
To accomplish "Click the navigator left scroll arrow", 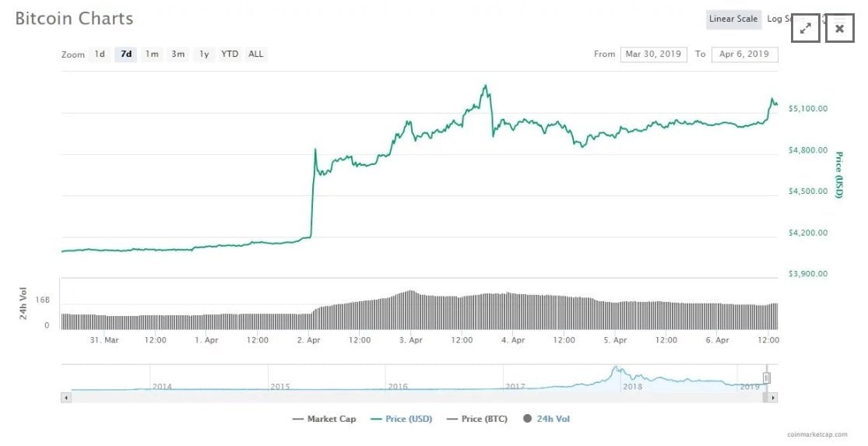I will pyautogui.click(x=65, y=397).
